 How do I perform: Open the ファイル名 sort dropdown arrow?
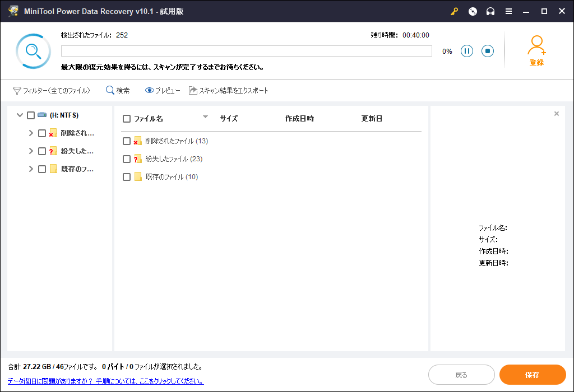pyautogui.click(x=205, y=118)
